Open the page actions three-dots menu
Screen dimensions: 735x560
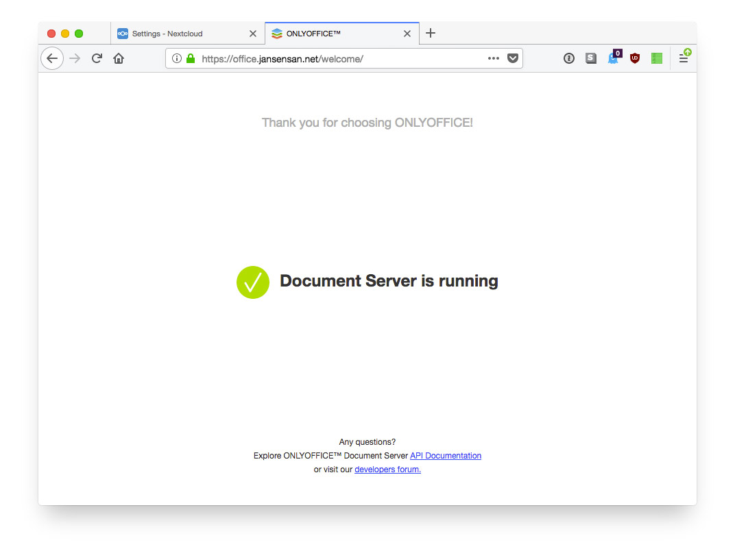click(x=493, y=58)
